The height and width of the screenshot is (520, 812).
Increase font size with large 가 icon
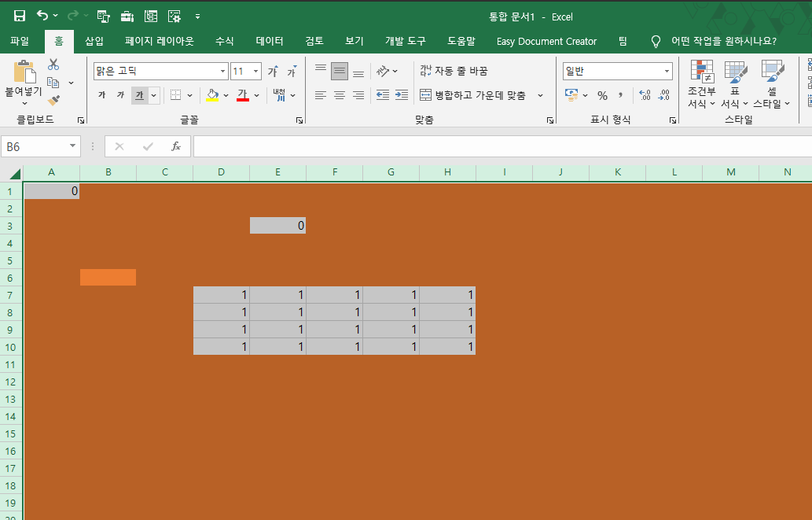[273, 71]
